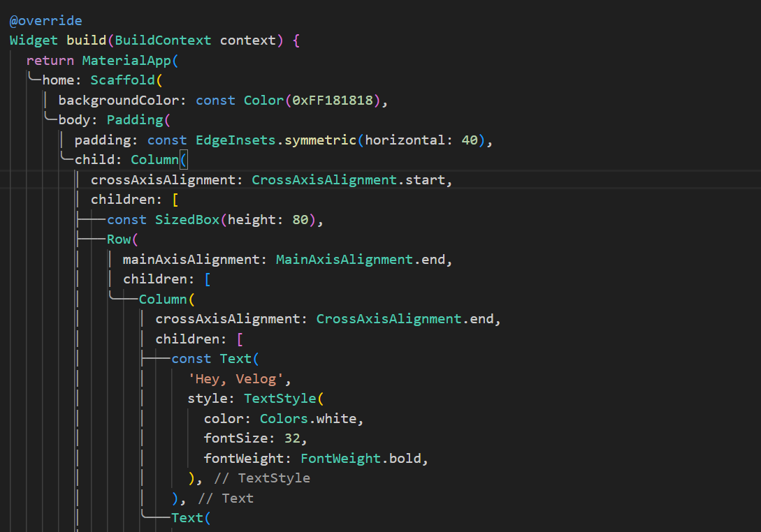Click the last Text( without const
This screenshot has height=532, width=761.
tap(191, 517)
